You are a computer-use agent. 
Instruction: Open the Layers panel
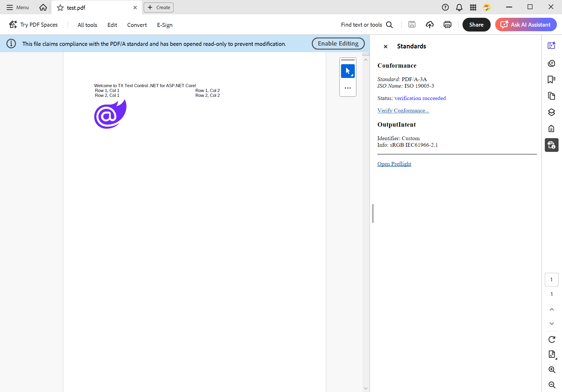click(551, 112)
